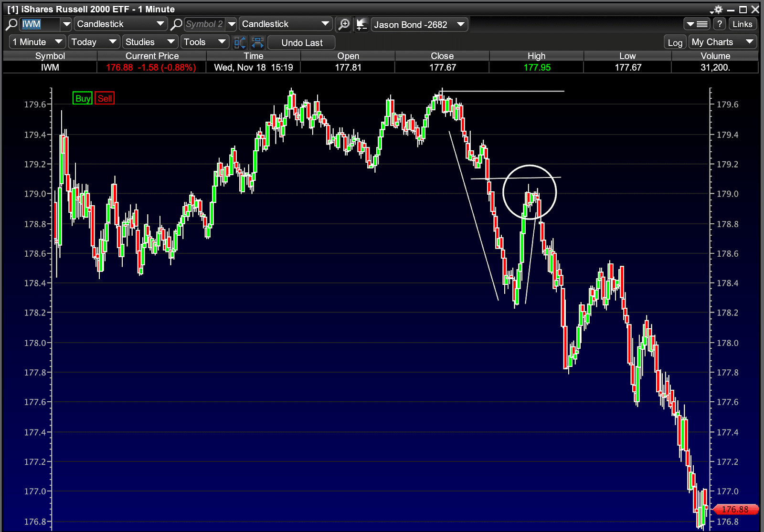Open the Tools menu
This screenshot has width=764, height=532.
(x=204, y=42)
